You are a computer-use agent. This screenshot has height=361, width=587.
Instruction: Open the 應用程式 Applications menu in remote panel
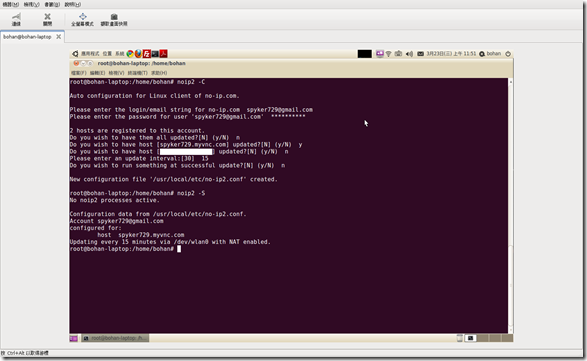[x=90, y=54]
